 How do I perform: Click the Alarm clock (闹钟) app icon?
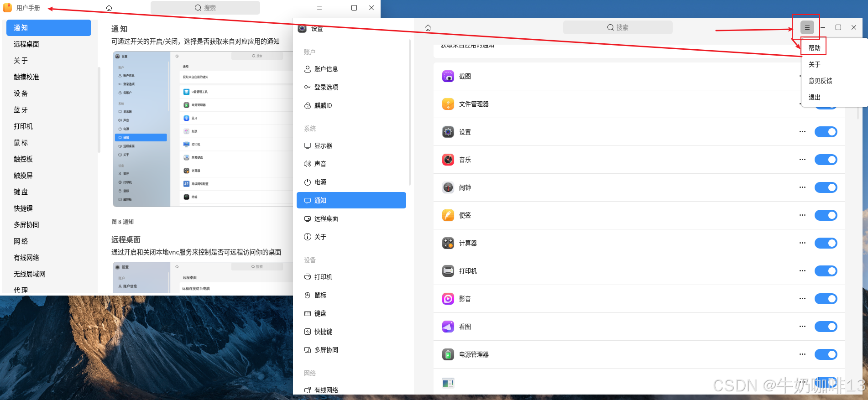448,187
